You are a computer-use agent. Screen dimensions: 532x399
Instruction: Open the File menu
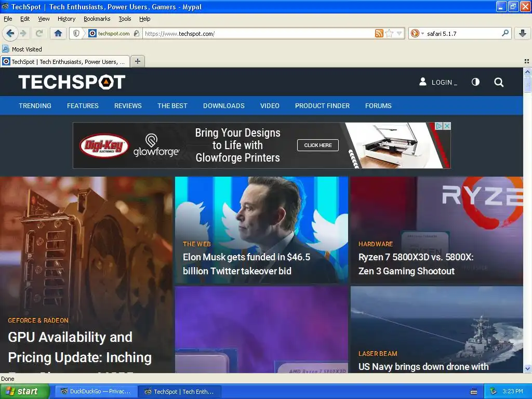pyautogui.click(x=8, y=19)
